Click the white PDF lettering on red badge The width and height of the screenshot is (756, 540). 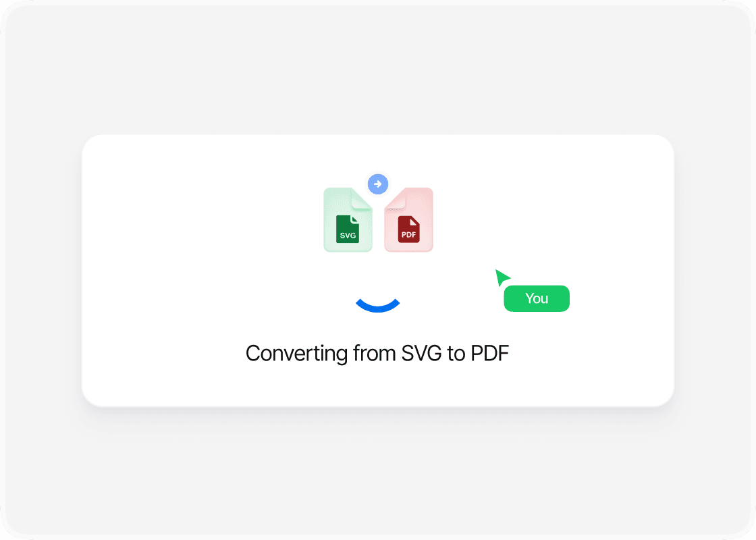click(408, 235)
